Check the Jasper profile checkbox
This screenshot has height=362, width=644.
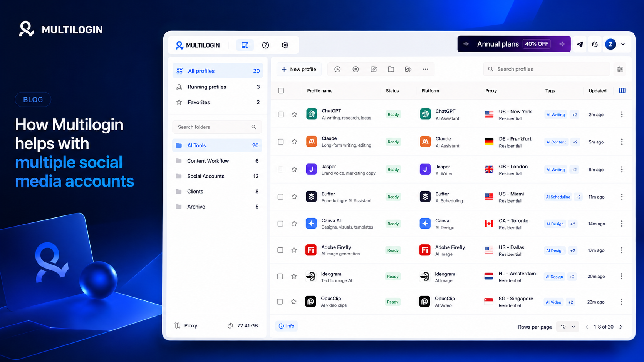point(281,169)
